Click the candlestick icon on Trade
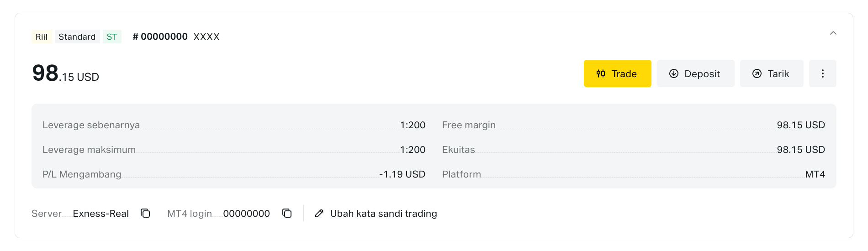The height and width of the screenshot is (251, 868). coord(601,73)
